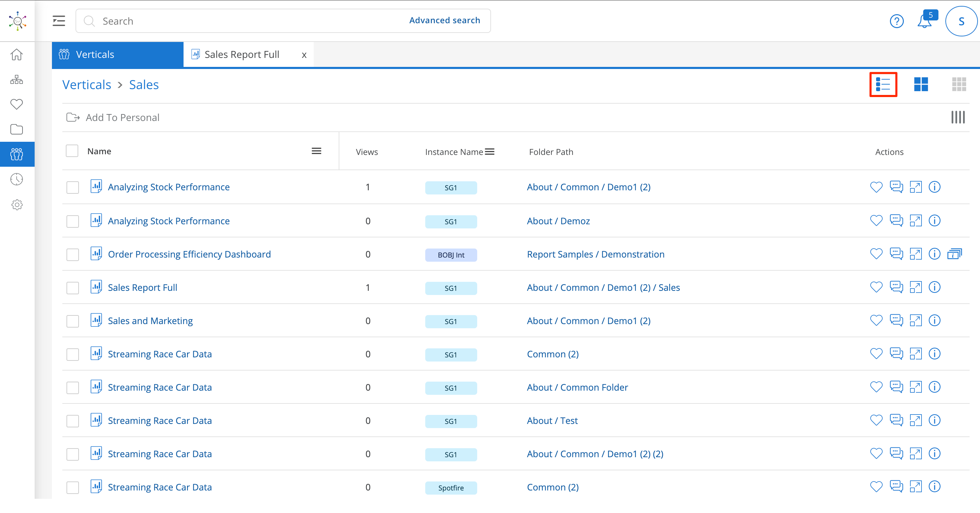This screenshot has width=980, height=513.
Task: Switch to list view layout
Action: tap(883, 85)
